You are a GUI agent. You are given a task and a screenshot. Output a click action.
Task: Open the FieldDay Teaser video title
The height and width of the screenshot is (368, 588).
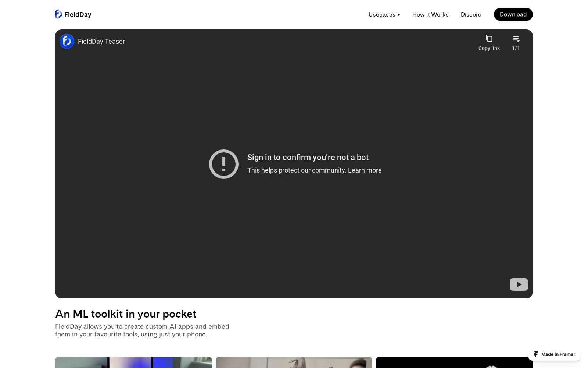[x=101, y=42]
